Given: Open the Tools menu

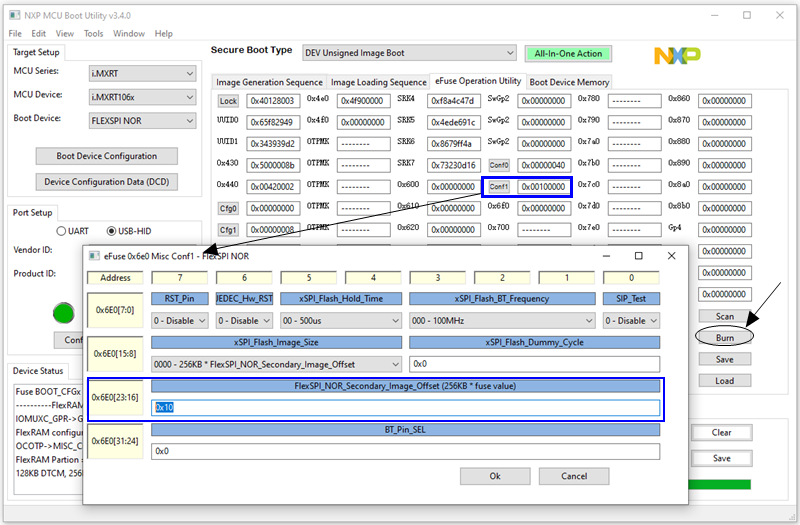Looking at the screenshot, I should tap(93, 34).
